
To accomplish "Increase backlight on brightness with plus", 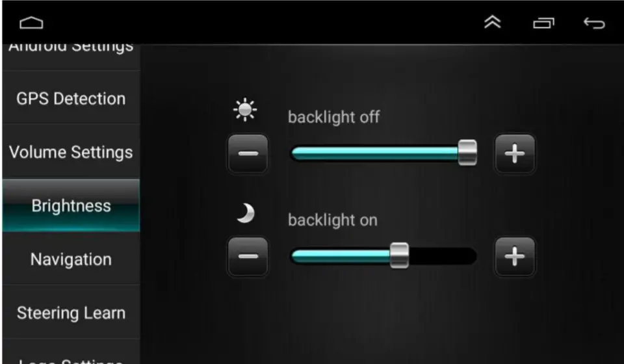I will pos(515,257).
